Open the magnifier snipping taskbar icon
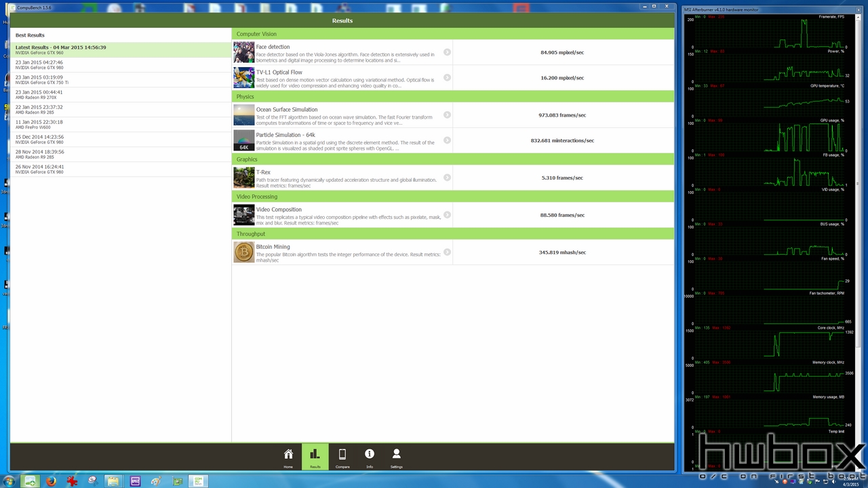The height and width of the screenshot is (488, 868). point(93,481)
